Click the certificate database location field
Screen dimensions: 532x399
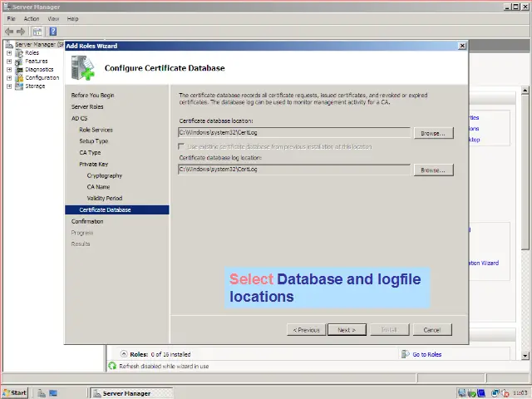[294, 133]
